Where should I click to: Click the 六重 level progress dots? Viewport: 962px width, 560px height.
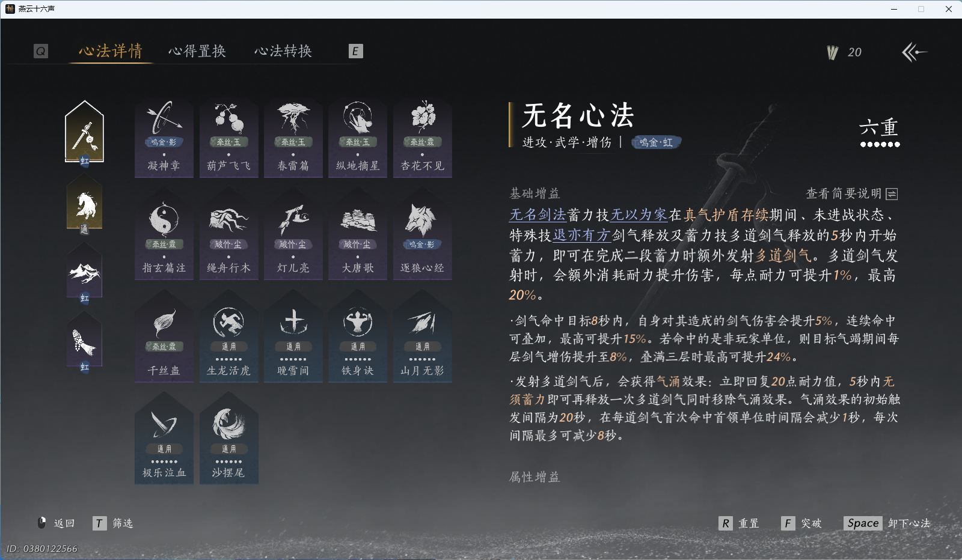coord(879,129)
